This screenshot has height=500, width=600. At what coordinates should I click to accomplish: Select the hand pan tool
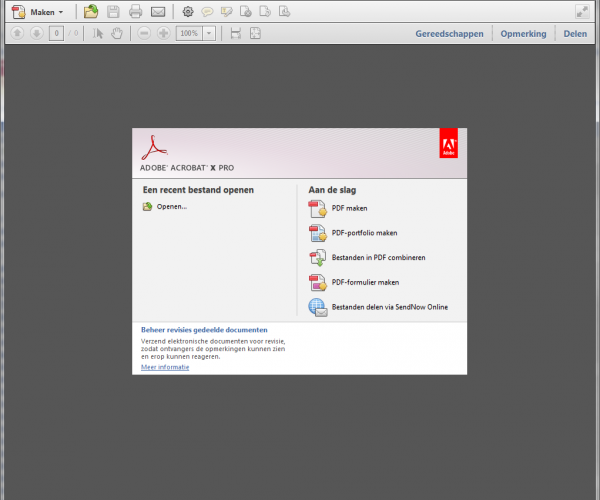tap(117, 34)
